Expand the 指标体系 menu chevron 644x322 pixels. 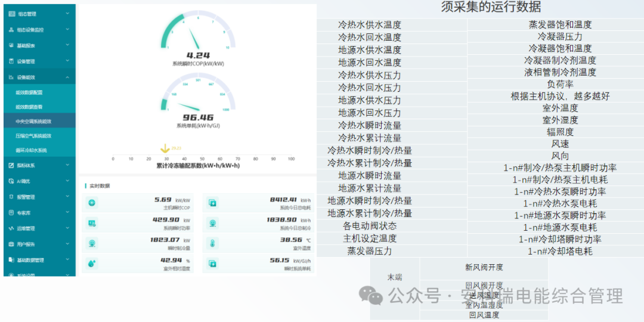pos(67,165)
